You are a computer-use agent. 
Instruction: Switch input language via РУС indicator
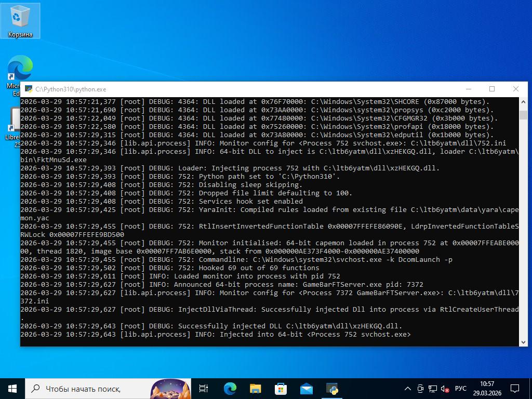(460, 389)
